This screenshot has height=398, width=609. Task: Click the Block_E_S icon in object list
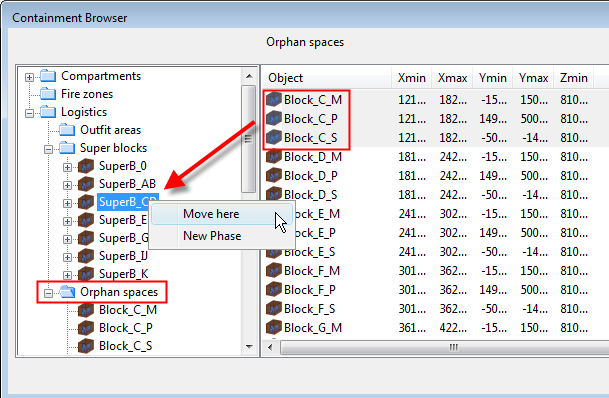point(274,252)
